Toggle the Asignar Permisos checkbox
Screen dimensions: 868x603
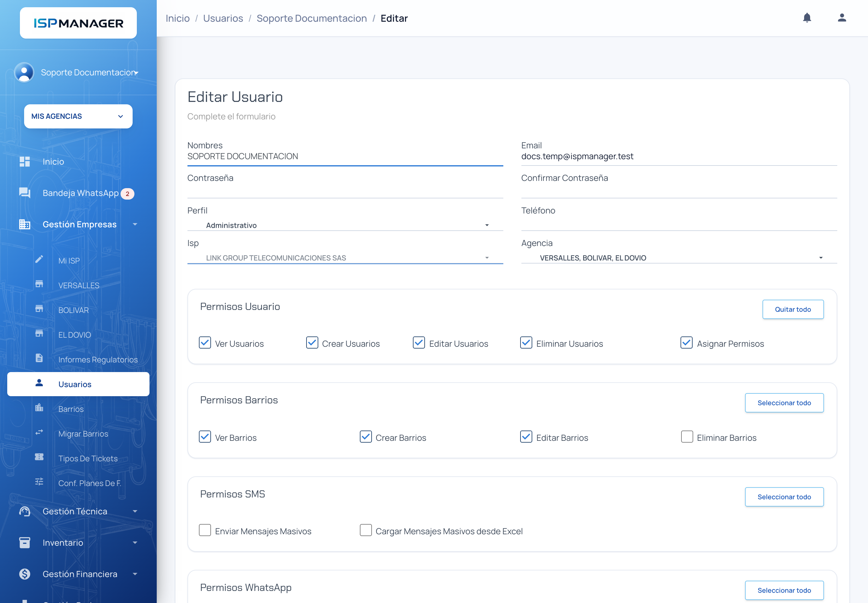click(x=686, y=343)
